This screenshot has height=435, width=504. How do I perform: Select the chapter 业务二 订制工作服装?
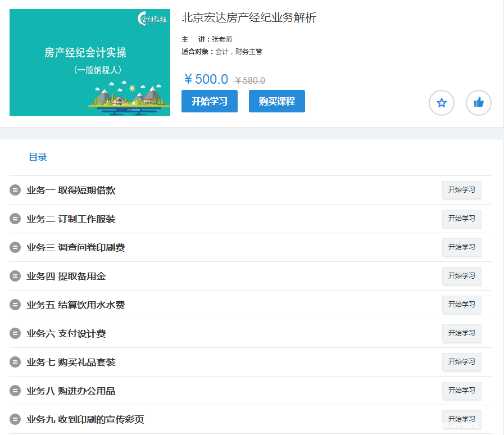pyautogui.click(x=71, y=219)
